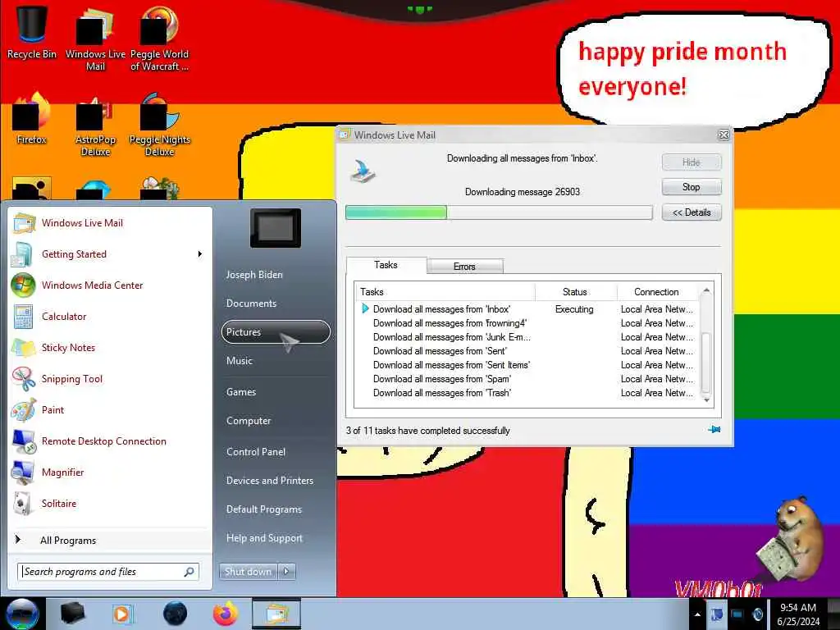Screen dimensions: 840x630
Task: Open Computer from Start menu
Action: coord(249,421)
